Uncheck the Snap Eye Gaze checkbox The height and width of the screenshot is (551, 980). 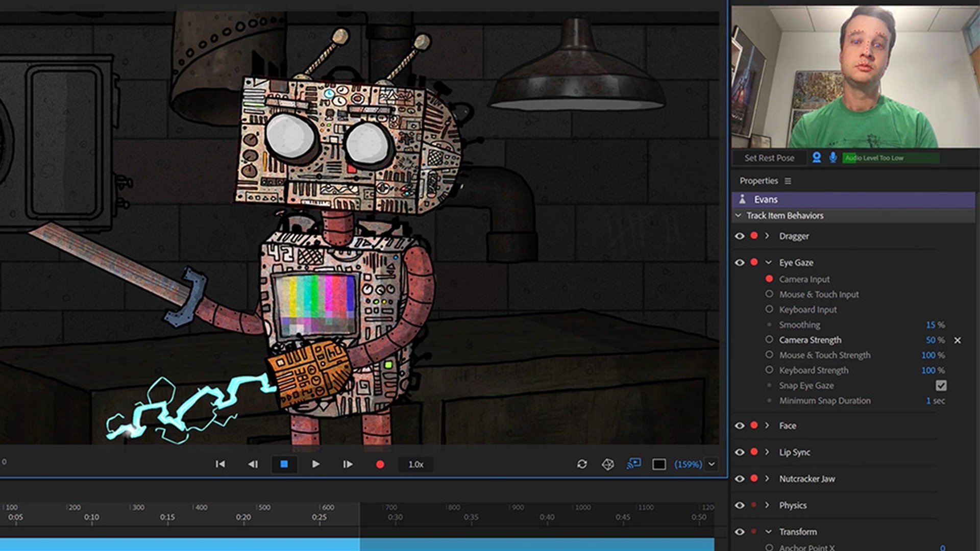tap(941, 386)
